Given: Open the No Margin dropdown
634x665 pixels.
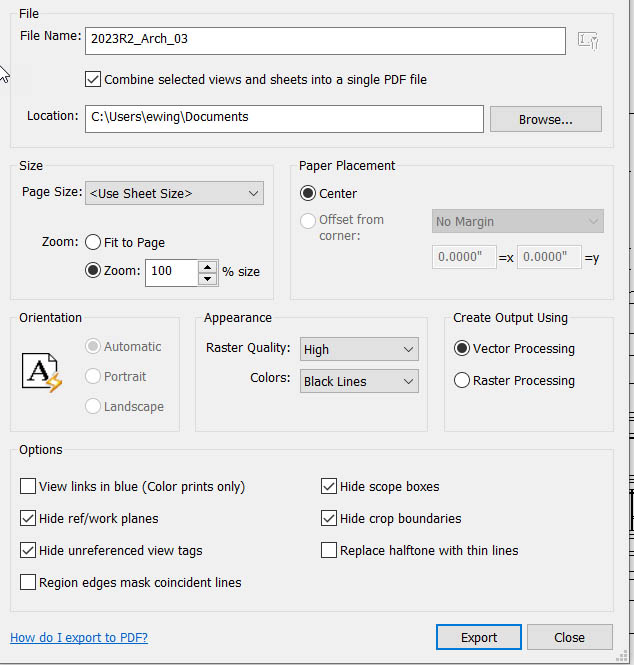Looking at the screenshot, I should tap(518, 221).
